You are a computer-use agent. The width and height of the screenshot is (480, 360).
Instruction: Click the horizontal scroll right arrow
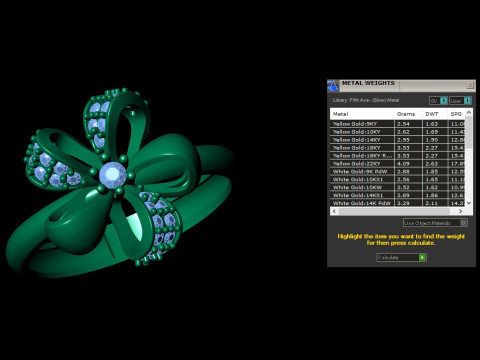(x=460, y=211)
